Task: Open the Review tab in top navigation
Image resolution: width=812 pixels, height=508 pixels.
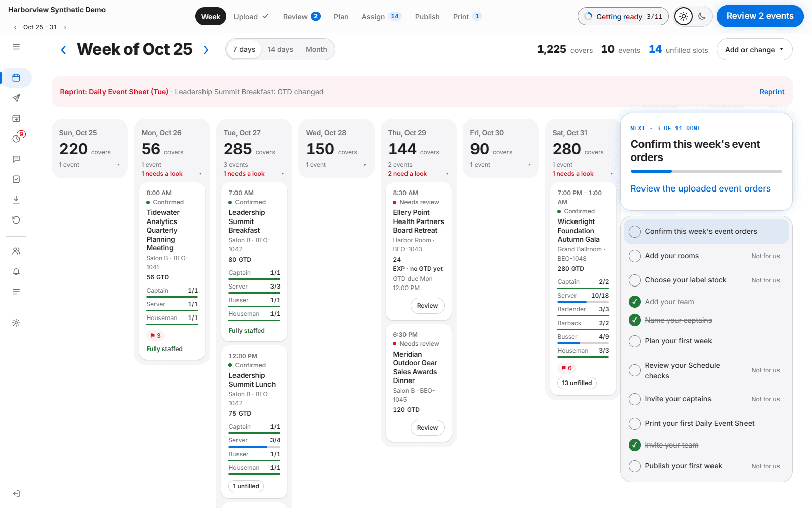Action: tap(301, 17)
